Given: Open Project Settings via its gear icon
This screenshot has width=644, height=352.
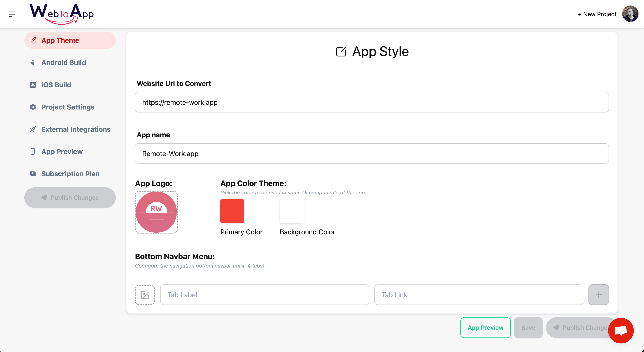Looking at the screenshot, I should pos(33,107).
